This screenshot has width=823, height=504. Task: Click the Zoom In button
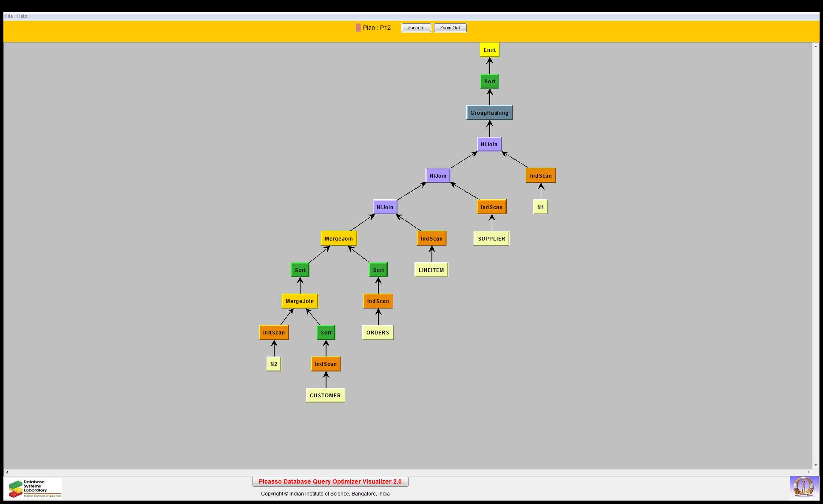pyautogui.click(x=416, y=28)
